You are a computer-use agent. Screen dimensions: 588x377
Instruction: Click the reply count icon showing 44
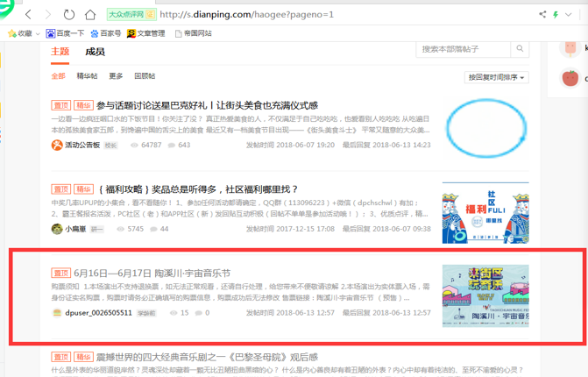click(153, 229)
